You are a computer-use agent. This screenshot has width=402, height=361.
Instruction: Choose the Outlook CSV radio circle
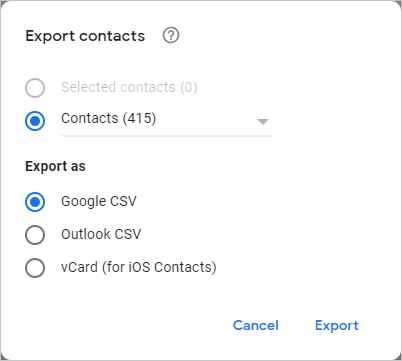click(35, 235)
